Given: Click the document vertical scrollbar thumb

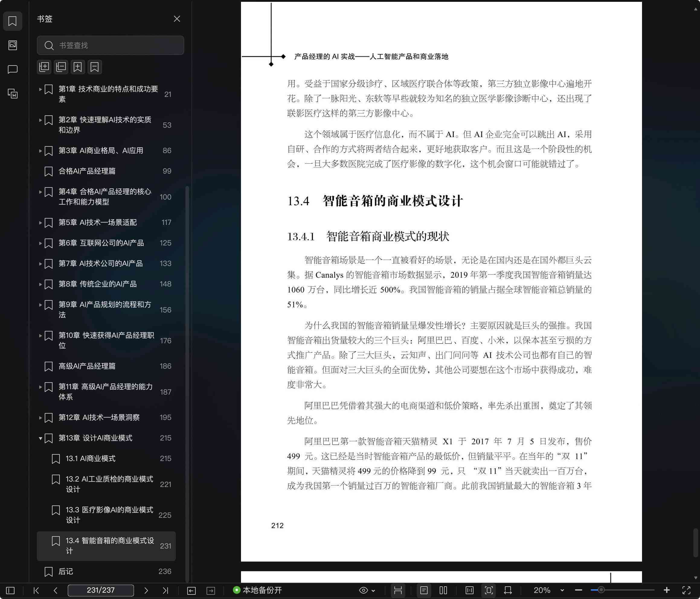Looking at the screenshot, I should [x=695, y=543].
